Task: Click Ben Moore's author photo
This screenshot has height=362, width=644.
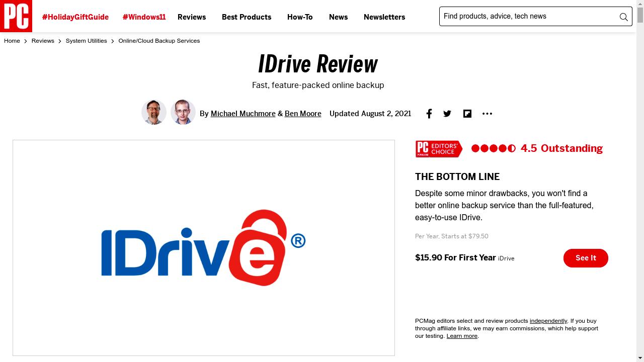Action: (x=183, y=112)
